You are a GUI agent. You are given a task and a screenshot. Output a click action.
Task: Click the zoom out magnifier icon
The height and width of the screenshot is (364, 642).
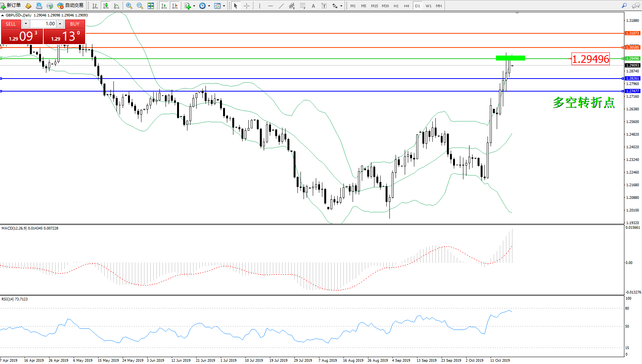(140, 6)
